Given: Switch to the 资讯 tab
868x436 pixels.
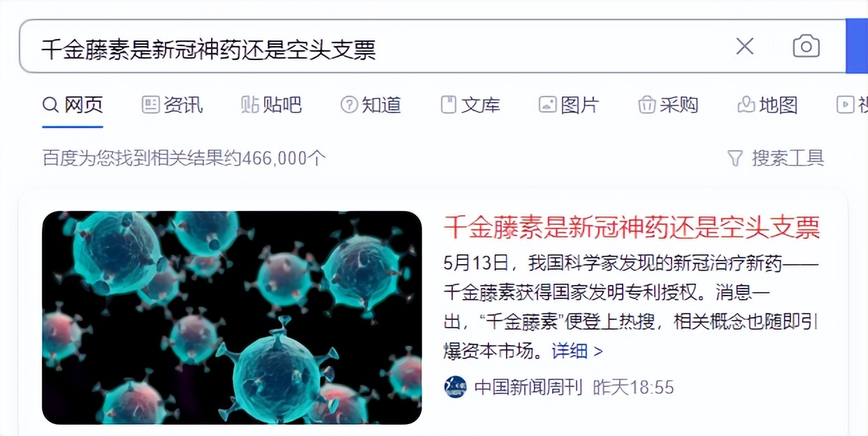Looking at the screenshot, I should (x=173, y=105).
